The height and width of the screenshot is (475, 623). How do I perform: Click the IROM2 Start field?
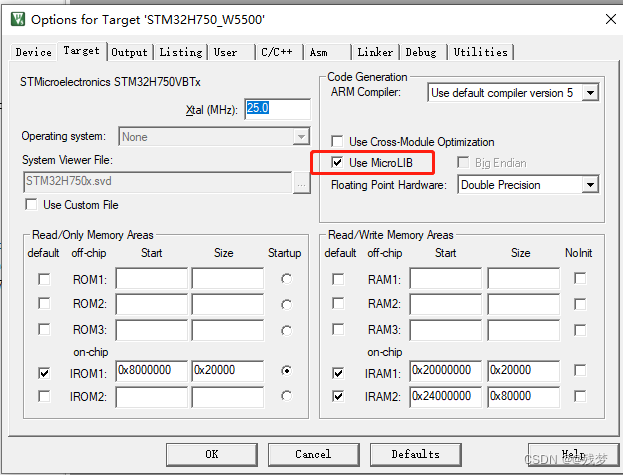[x=151, y=397]
